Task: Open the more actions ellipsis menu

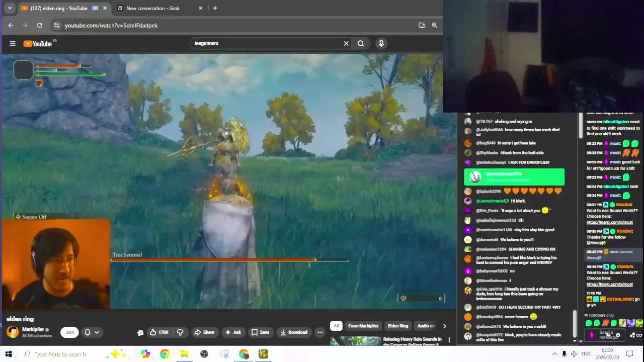Action: [x=320, y=332]
